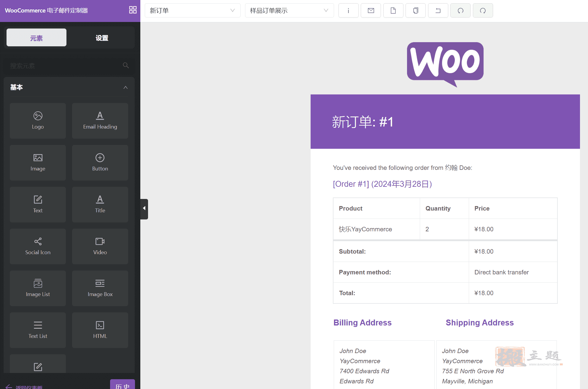Image resolution: width=588 pixels, height=389 pixels.
Task: Select the Image Box element tile
Action: coord(100,288)
